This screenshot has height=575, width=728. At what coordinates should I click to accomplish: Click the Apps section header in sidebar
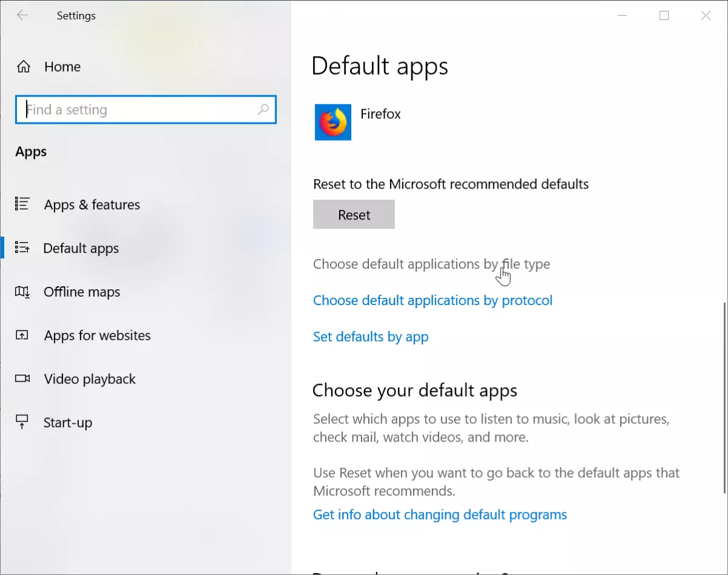31,152
